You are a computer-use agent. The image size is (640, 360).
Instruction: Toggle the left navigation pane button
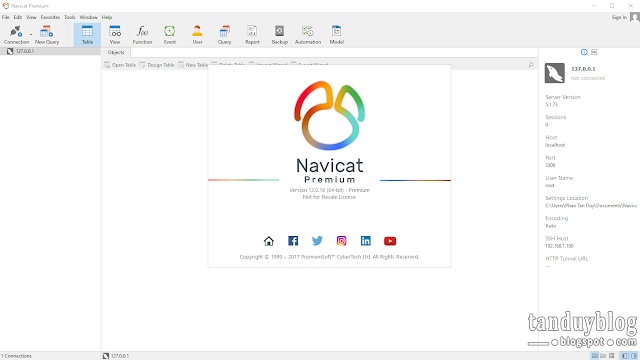click(x=624, y=356)
